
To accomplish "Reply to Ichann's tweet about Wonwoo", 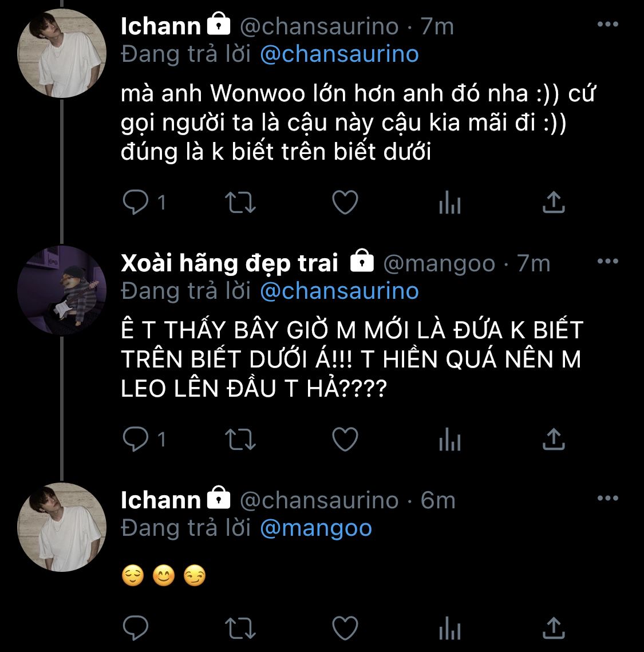I will (x=136, y=203).
